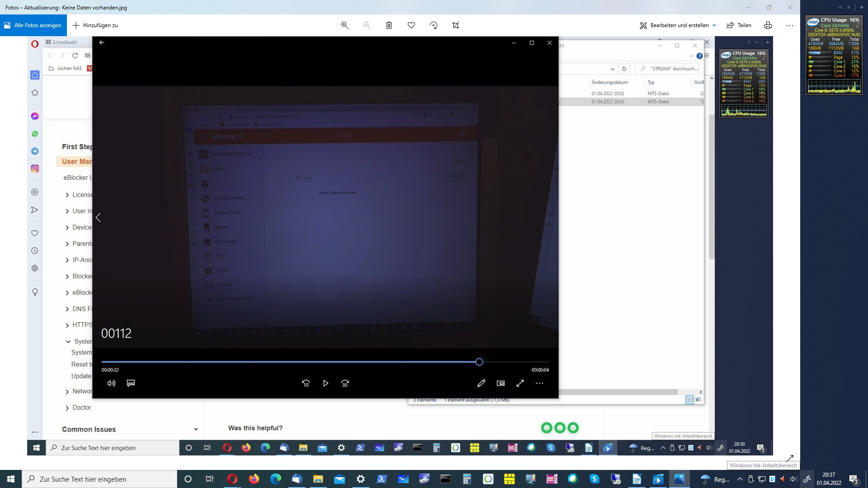
Task: Select First Steps in the manual navigation
Action: (77, 146)
